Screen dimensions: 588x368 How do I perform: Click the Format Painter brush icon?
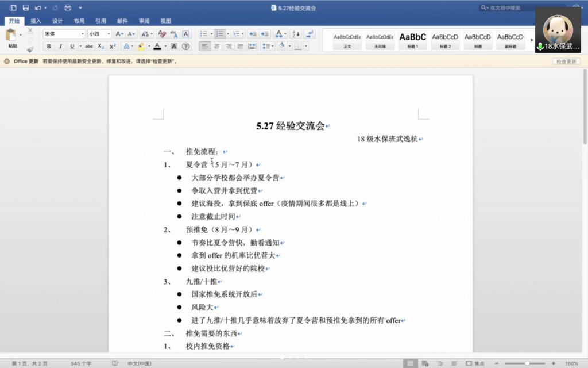tap(30, 49)
